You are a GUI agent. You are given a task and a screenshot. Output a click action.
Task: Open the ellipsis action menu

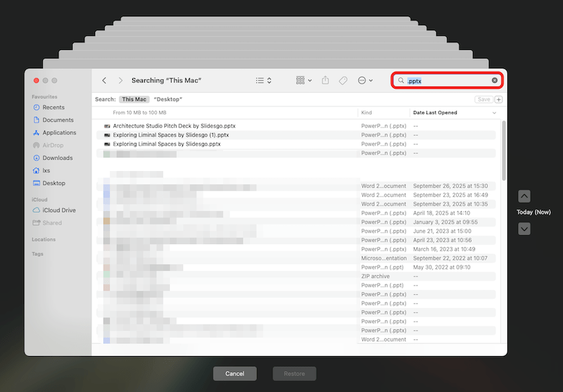pos(365,81)
